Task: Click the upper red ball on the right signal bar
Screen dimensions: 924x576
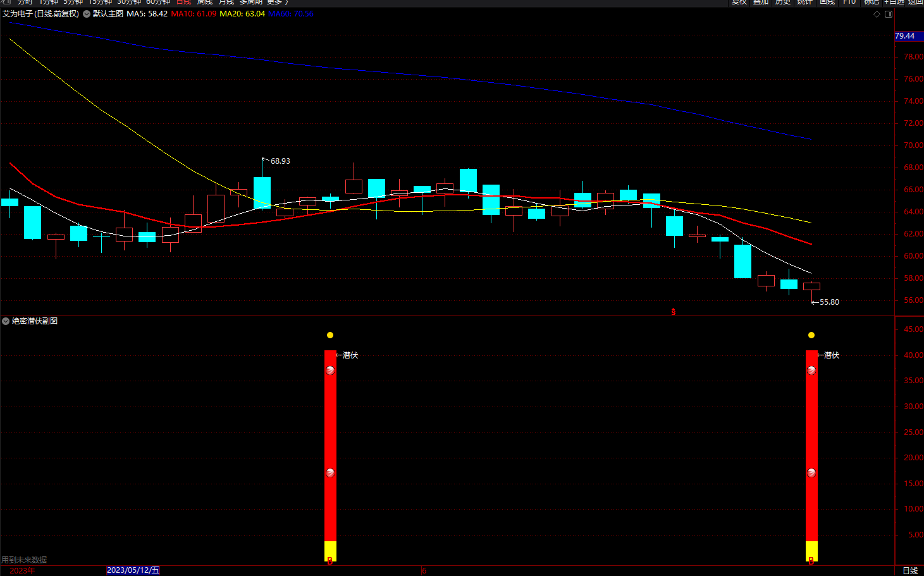Action: (x=811, y=371)
